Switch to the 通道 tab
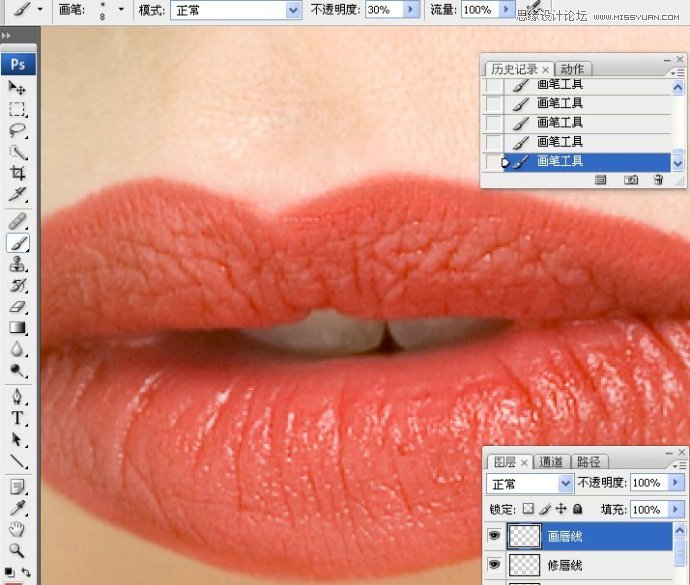Screen dimensions: 690x585 tap(551, 462)
